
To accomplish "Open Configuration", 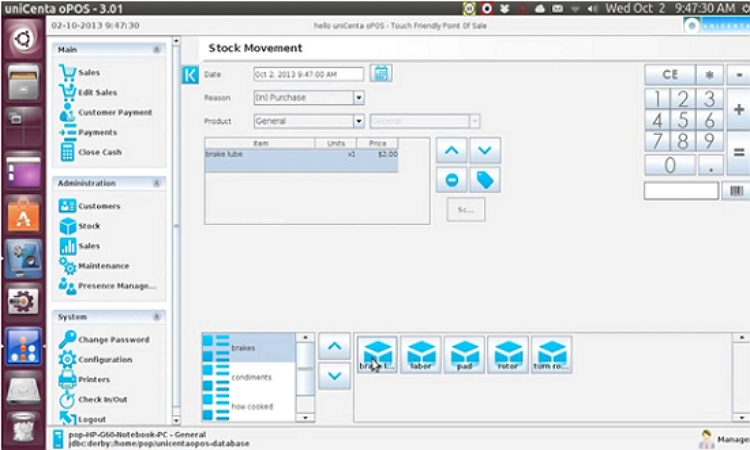I will [95, 359].
